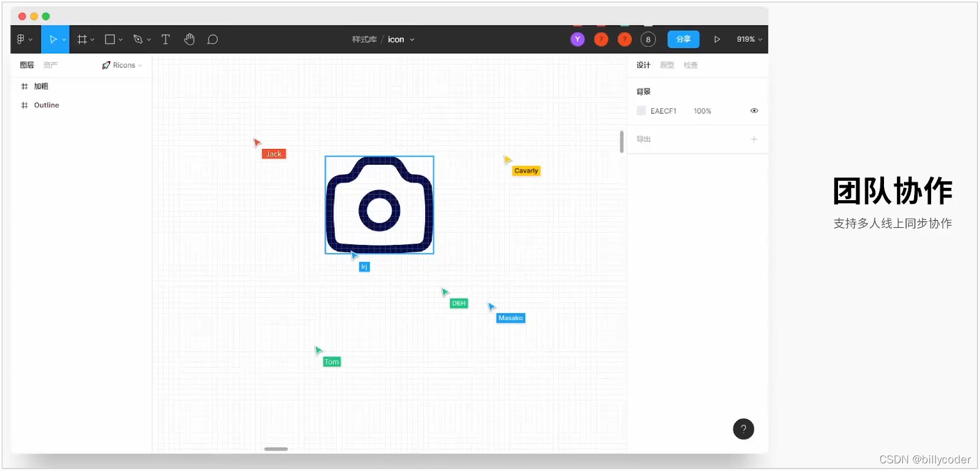980x471 pixels.
Task: Click the Cavarly cursor label
Action: coord(526,171)
